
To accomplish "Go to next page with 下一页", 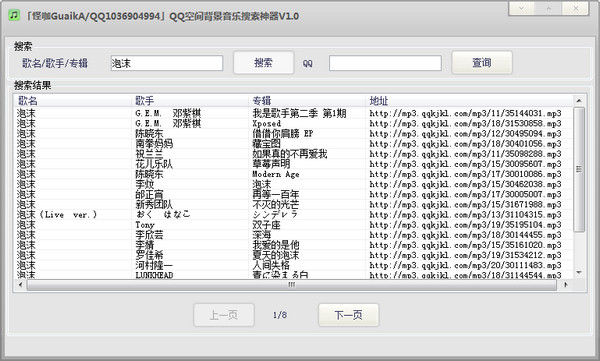I will [349, 315].
